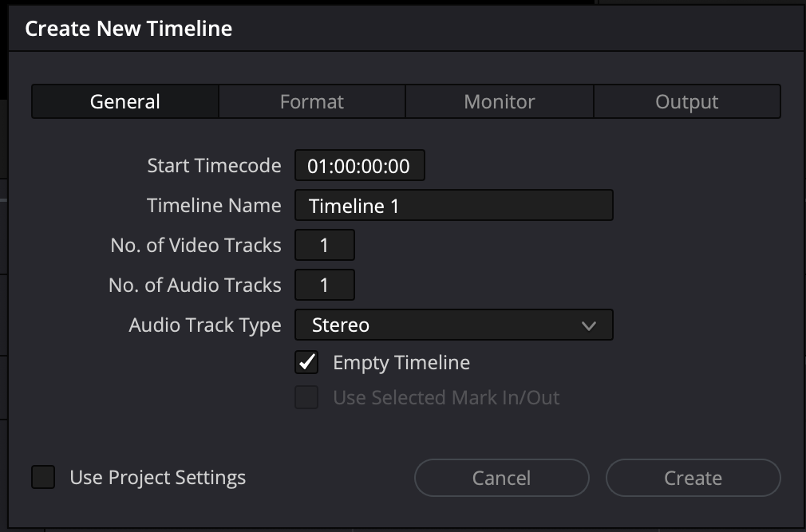Enable Use Project Settings
Image resolution: width=806 pixels, height=532 pixels.
click(42, 477)
